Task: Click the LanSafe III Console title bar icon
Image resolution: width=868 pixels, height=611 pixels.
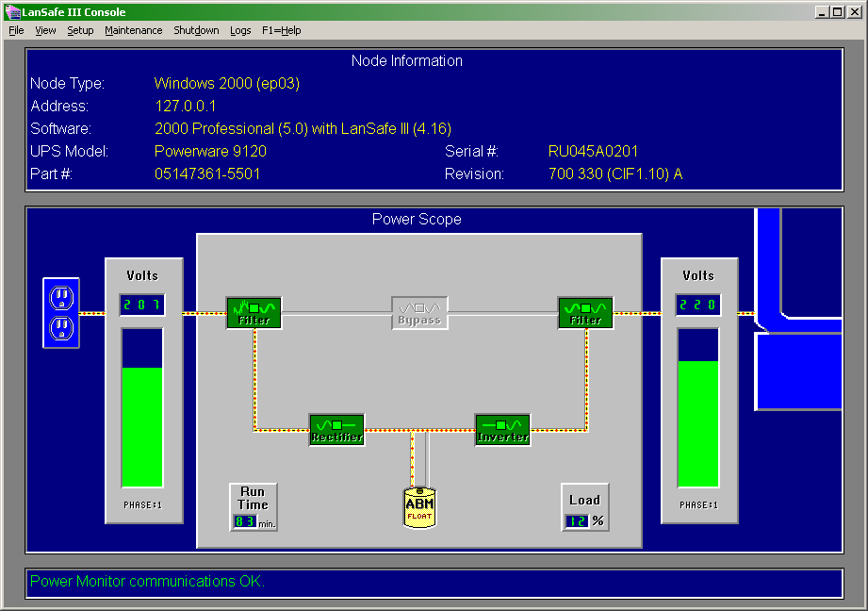Action: pyautogui.click(x=12, y=11)
